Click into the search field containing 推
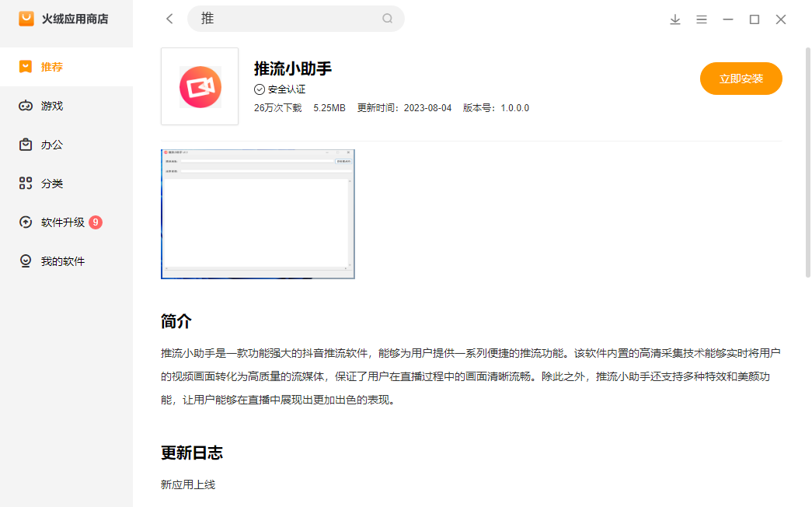812x507 pixels. (x=296, y=19)
